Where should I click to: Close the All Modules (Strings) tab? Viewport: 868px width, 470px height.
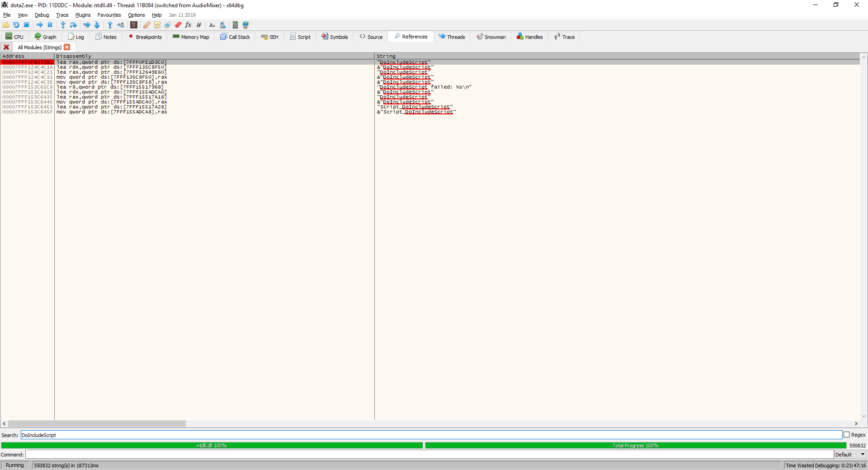tap(67, 47)
